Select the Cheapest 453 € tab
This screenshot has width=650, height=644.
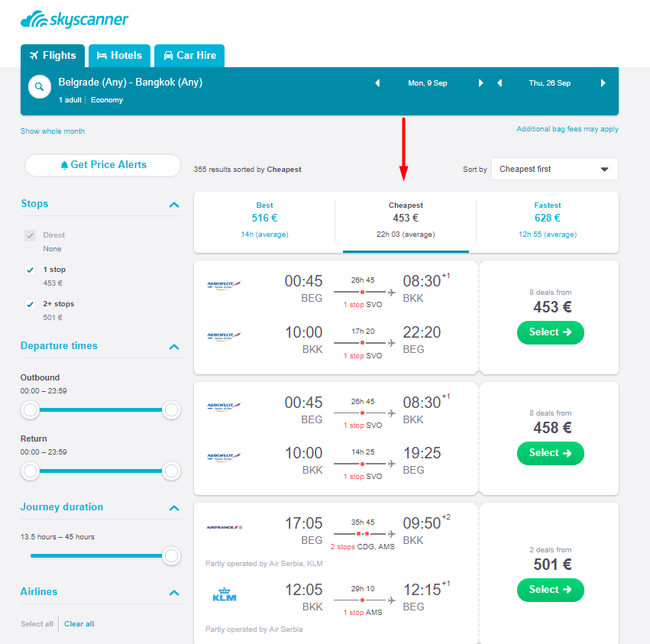[406, 220]
